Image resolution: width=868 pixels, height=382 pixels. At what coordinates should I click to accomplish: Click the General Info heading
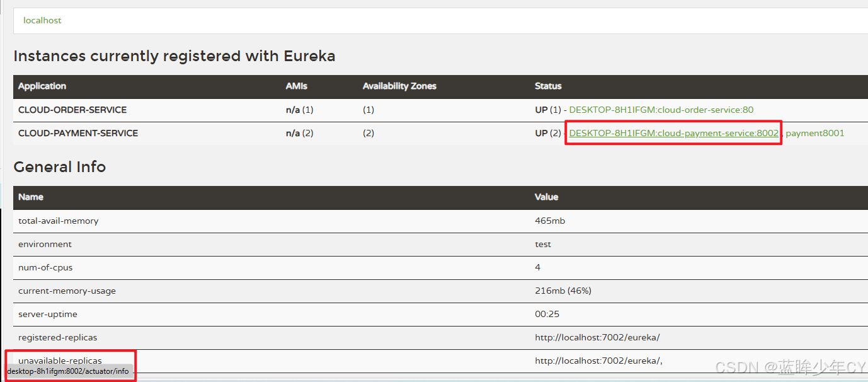[60, 167]
